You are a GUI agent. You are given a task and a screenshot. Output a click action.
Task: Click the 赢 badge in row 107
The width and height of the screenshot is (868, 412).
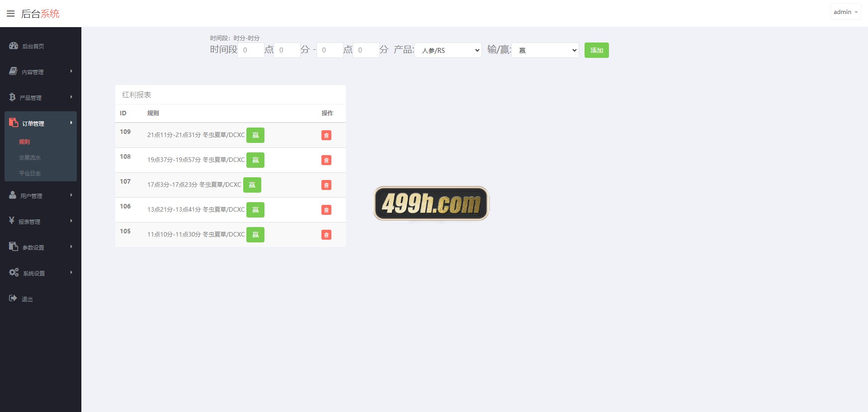[252, 185]
